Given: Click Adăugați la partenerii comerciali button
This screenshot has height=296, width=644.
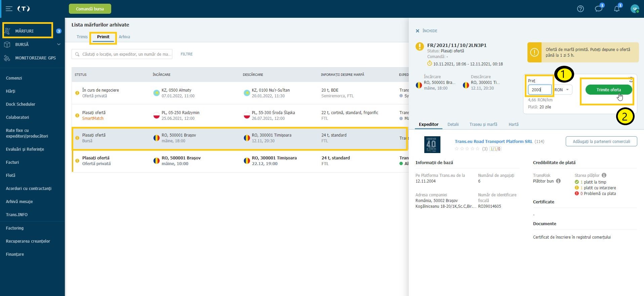Looking at the screenshot, I should pyautogui.click(x=601, y=141).
